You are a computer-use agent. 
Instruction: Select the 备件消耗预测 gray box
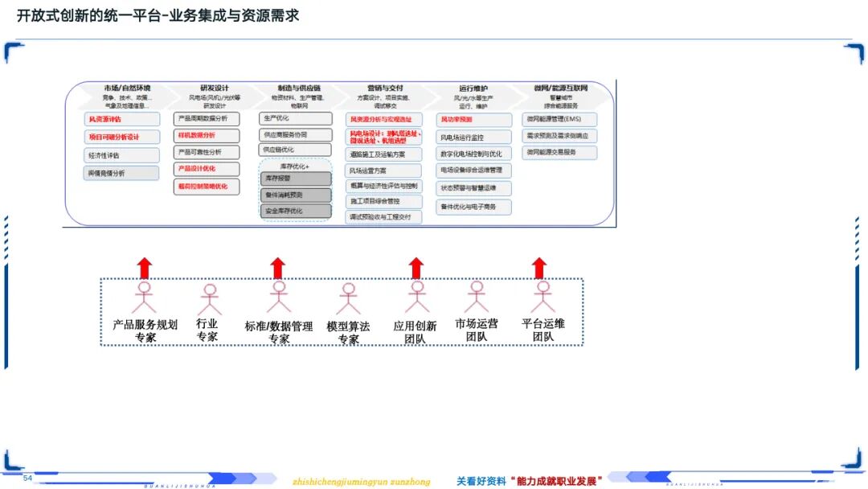296,195
